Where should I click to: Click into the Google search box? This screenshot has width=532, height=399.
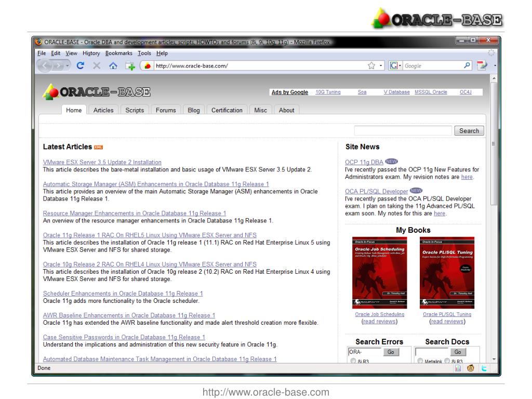[433, 66]
